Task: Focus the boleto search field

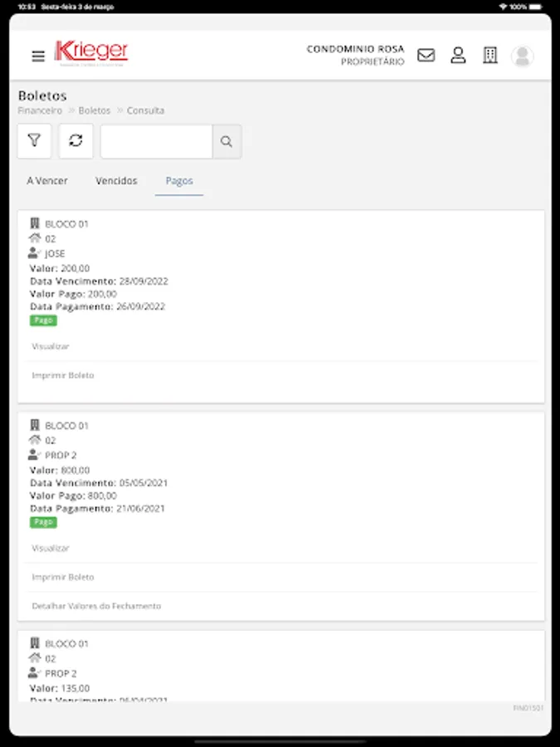Action: pyautogui.click(x=156, y=142)
